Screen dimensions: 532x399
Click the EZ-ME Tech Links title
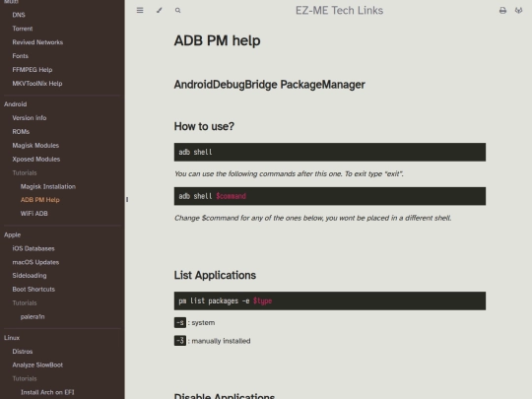coord(339,11)
